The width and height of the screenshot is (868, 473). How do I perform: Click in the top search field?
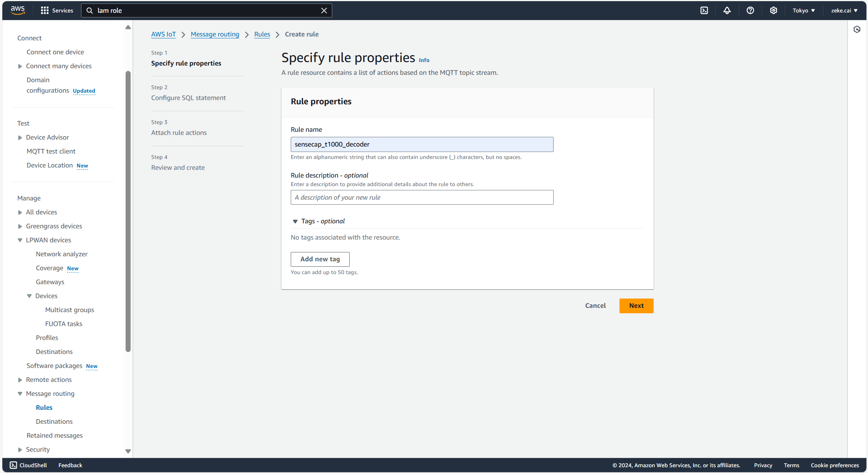(206, 10)
